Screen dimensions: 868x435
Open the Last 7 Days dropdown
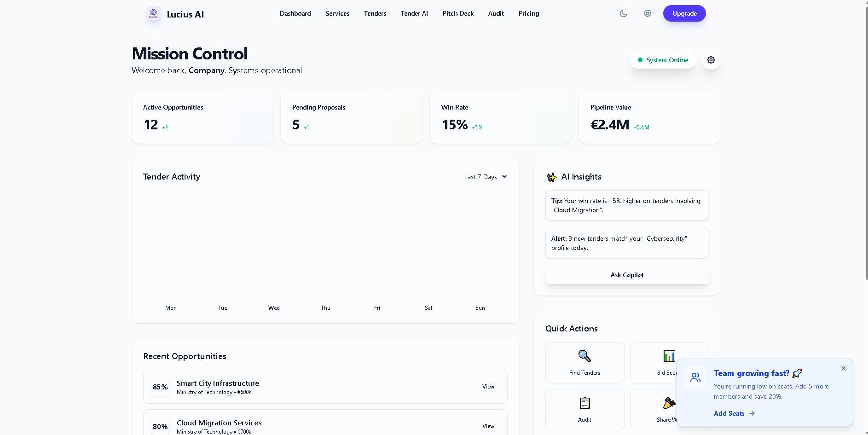tap(485, 177)
